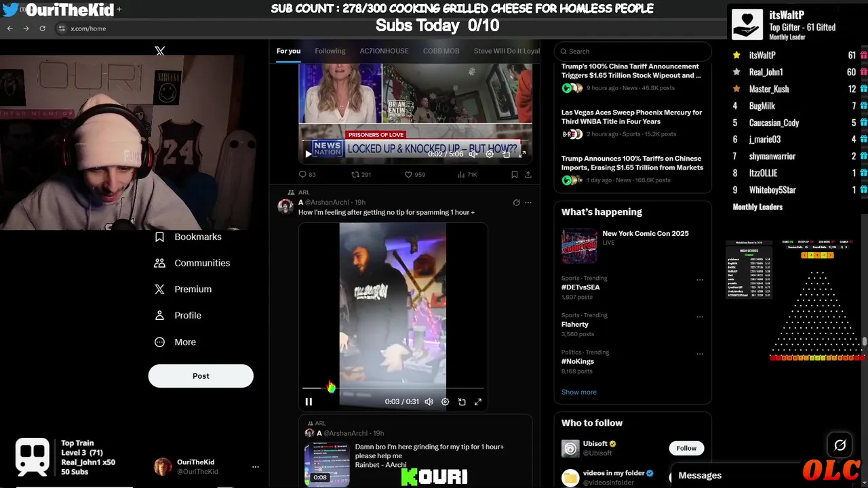This screenshot has height=488, width=868.
Task: Click the Profile person icon
Action: (x=159, y=315)
